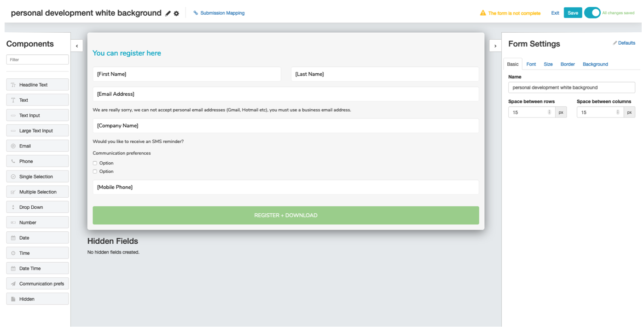Viewport: 644px width, 329px height.
Task: Click the warning triangle icon
Action: (x=483, y=13)
